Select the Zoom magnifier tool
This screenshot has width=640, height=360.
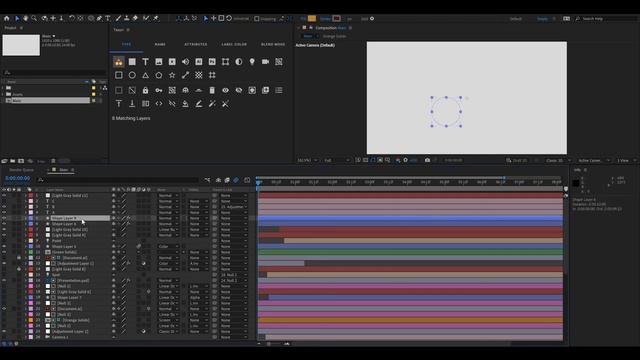[x=34, y=18]
